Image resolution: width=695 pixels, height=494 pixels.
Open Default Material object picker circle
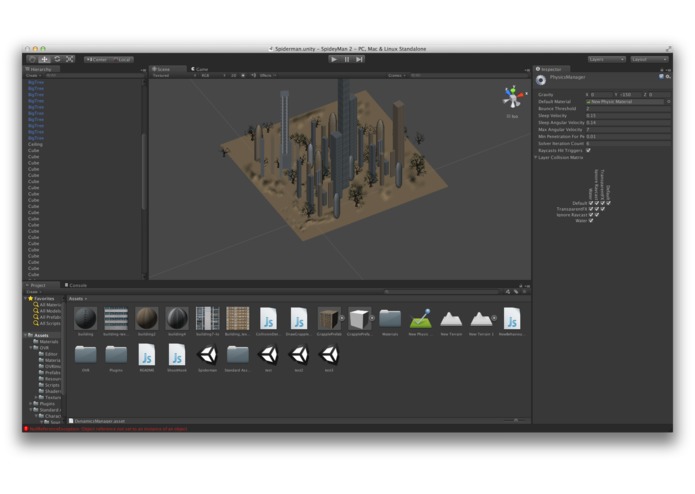[x=668, y=102]
